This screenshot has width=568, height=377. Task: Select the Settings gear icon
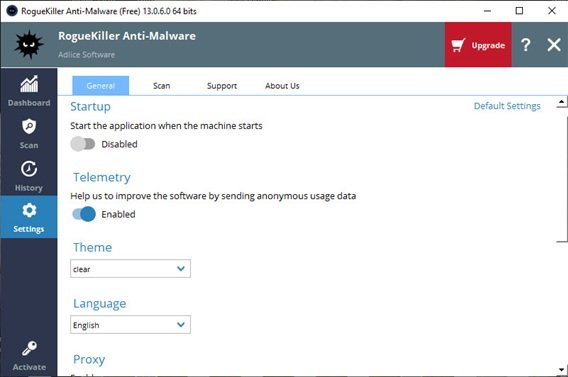[x=29, y=210]
